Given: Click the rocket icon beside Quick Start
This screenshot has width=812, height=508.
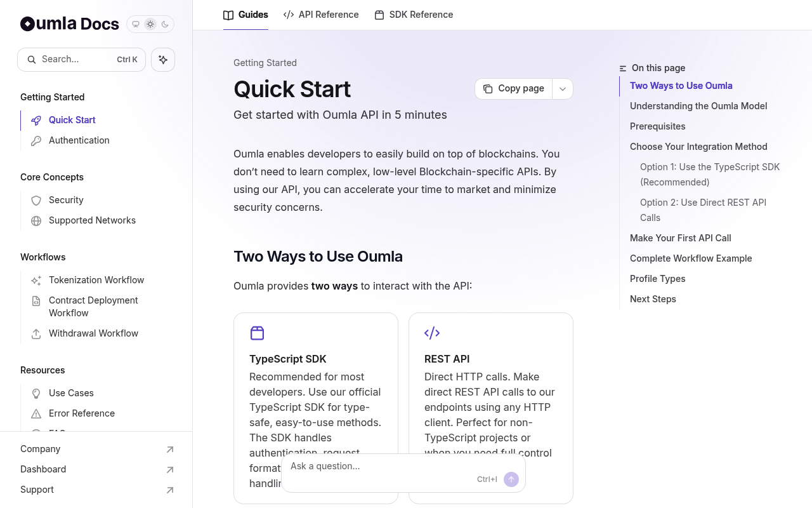Looking at the screenshot, I should 36,120.
